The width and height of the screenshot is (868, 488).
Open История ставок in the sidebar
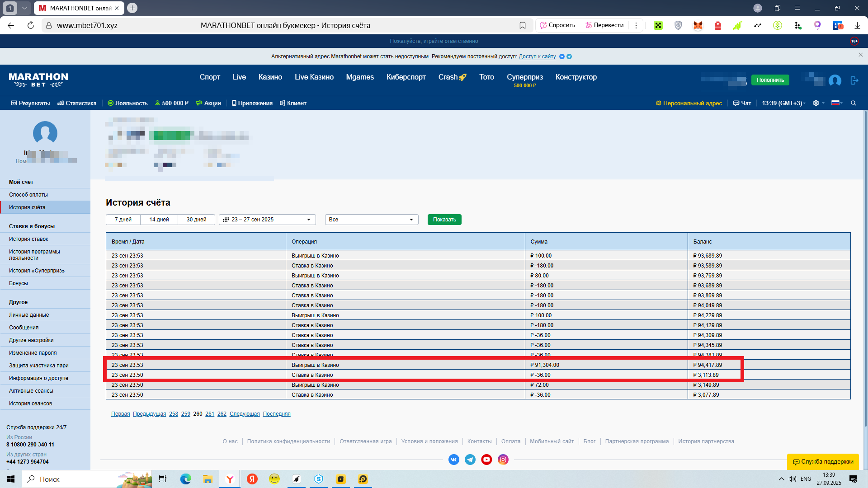tap(28, 239)
